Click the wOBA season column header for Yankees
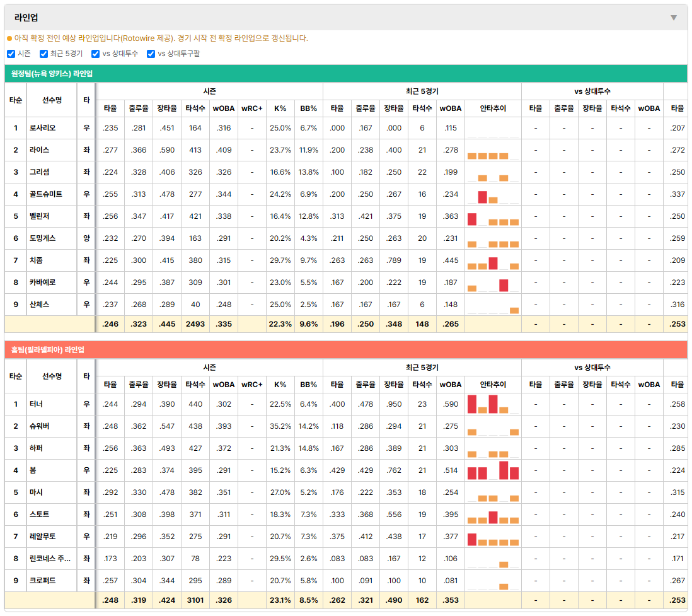This screenshot has height=616, width=692. point(224,108)
